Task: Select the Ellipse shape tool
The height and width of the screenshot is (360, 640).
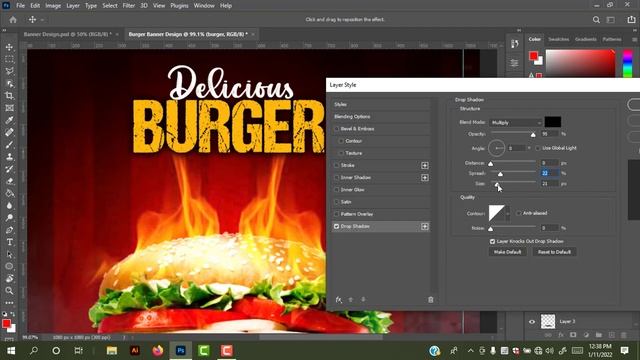Action: [x=9, y=267]
